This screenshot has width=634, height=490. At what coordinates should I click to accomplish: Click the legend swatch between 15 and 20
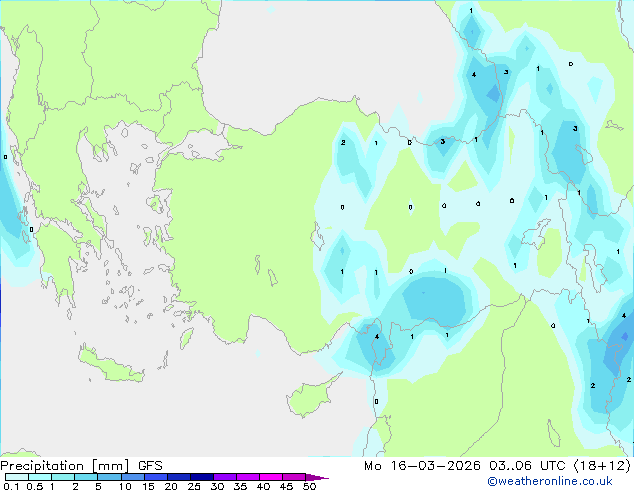tap(155, 477)
